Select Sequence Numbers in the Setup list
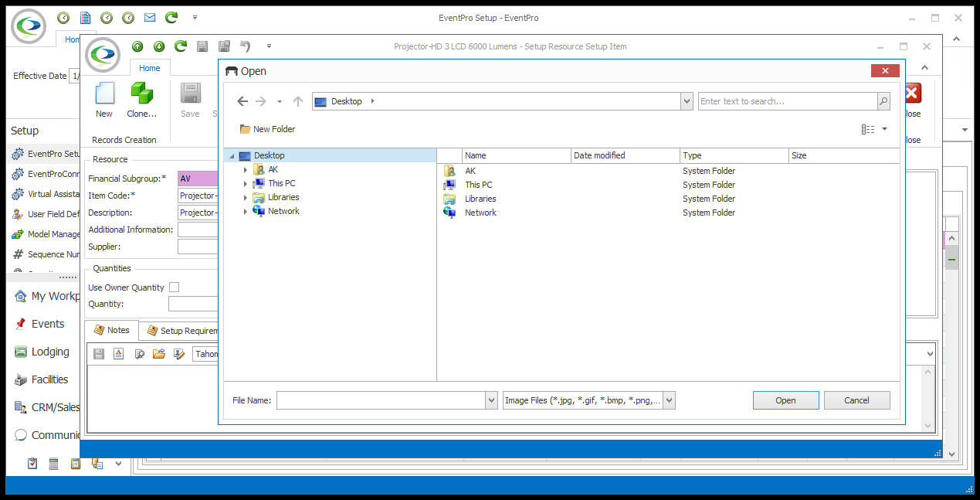The height and width of the screenshot is (500, 980). 45,254
